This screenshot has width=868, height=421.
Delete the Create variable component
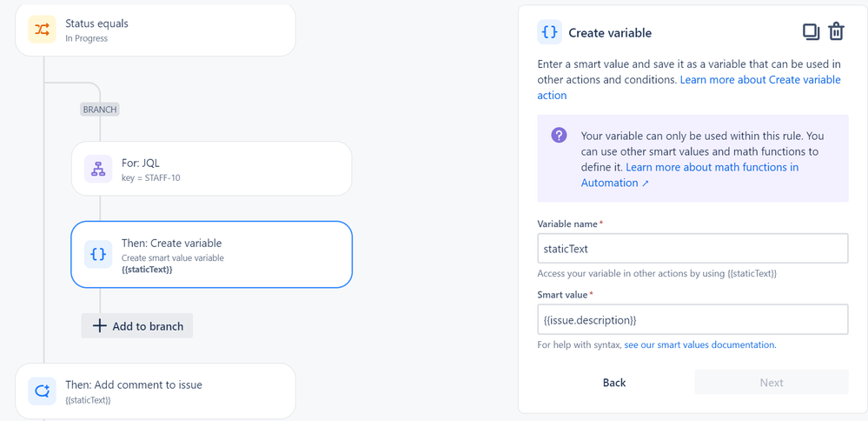(836, 32)
